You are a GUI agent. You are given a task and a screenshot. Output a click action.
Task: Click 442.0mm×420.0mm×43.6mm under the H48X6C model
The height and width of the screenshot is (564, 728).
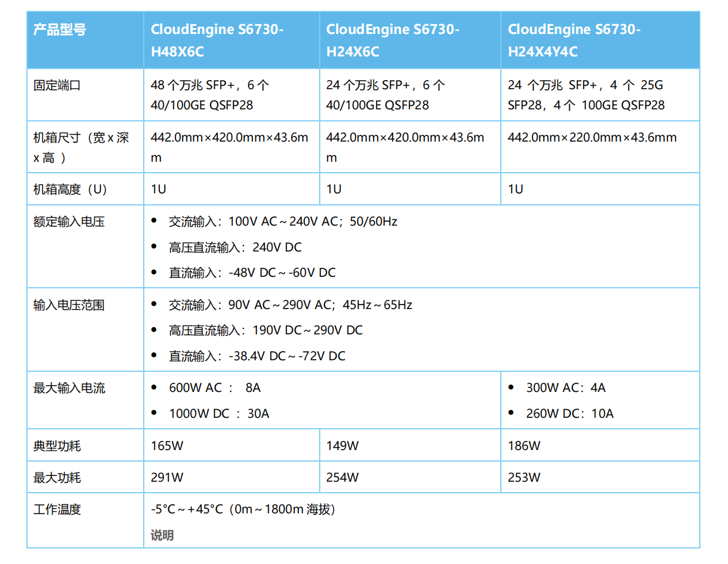point(229,147)
